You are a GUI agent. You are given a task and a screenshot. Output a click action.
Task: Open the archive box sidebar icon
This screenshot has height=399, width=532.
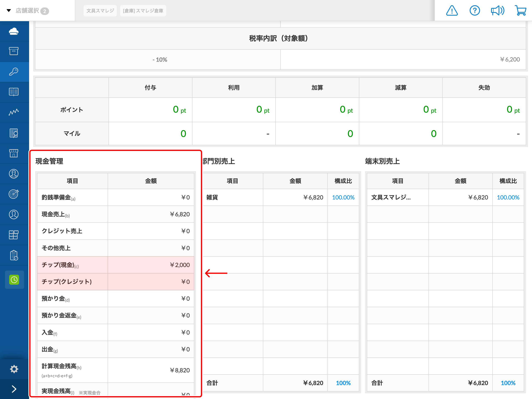click(14, 51)
